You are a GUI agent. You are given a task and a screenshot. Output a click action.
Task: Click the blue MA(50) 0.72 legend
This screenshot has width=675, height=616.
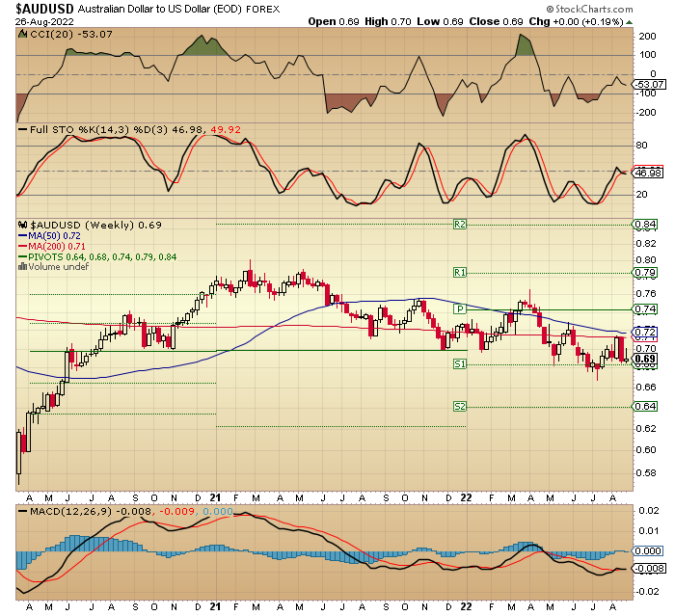pos(49,236)
